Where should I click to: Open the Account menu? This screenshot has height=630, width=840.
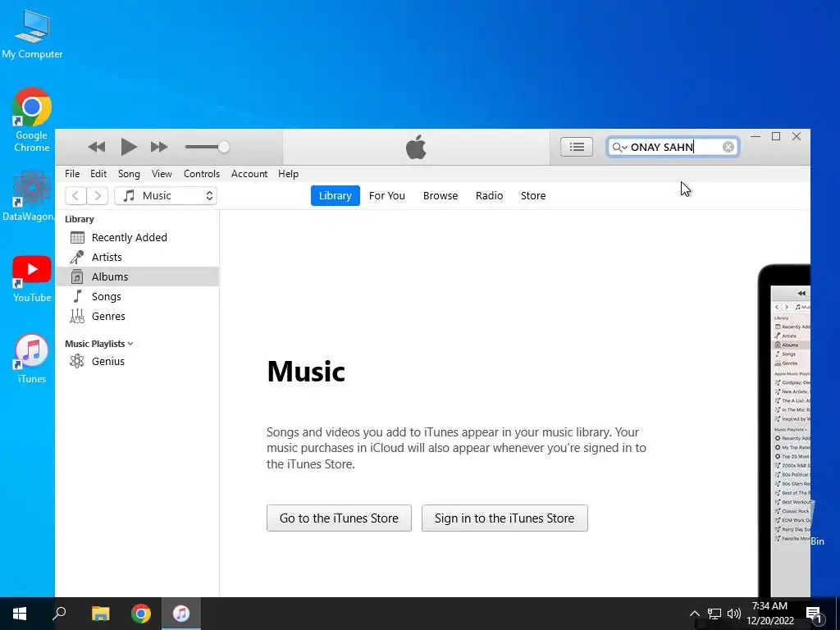click(x=249, y=174)
